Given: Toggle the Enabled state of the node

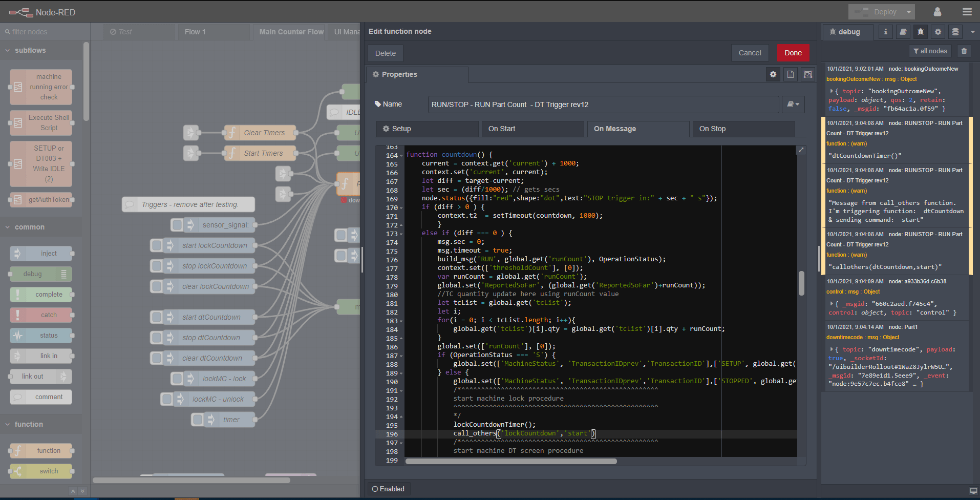Looking at the screenshot, I should point(388,489).
